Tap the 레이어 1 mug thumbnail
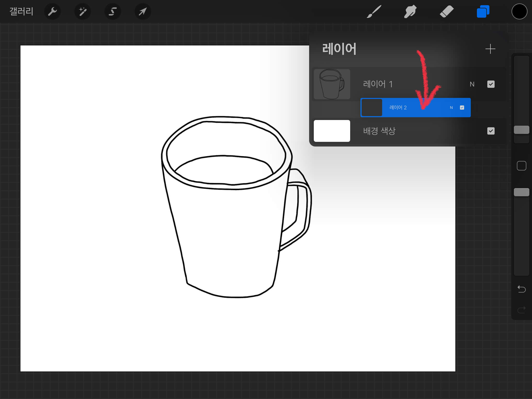This screenshot has height=399, width=532. (x=332, y=84)
